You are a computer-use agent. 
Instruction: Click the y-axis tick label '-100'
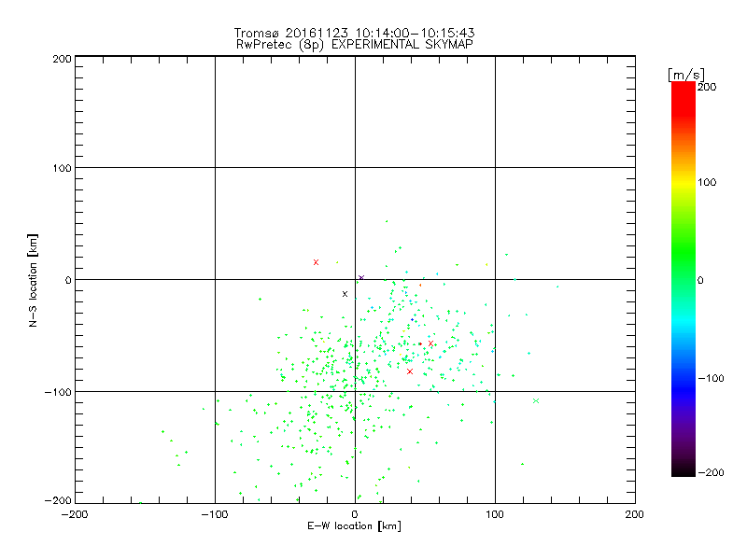58,392
